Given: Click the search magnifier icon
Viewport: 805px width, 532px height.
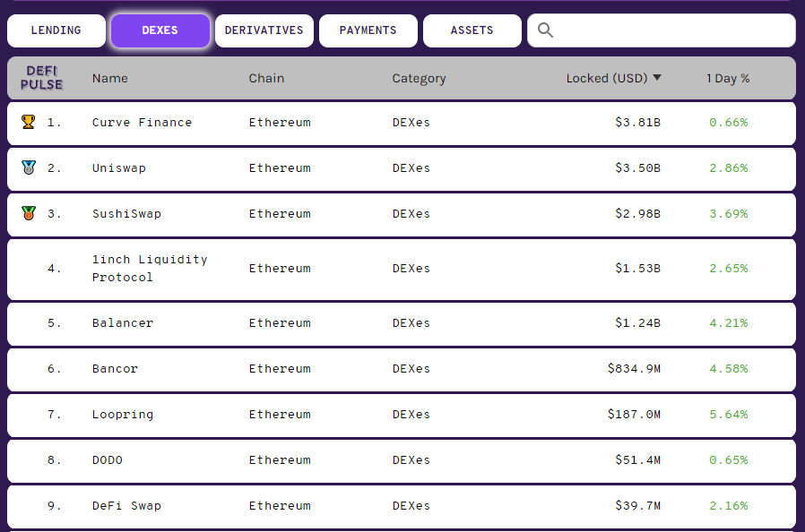Looking at the screenshot, I should click(x=545, y=30).
